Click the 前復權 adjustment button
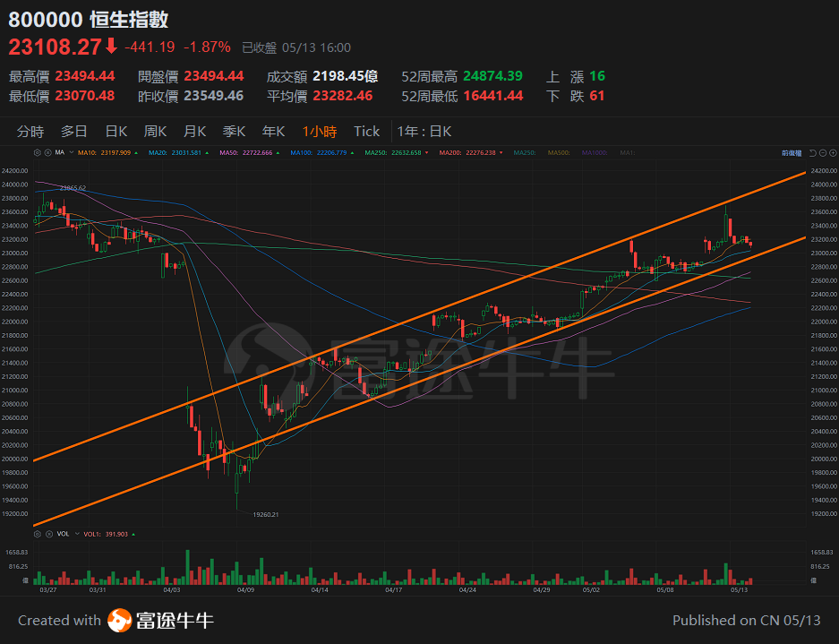 tap(792, 153)
